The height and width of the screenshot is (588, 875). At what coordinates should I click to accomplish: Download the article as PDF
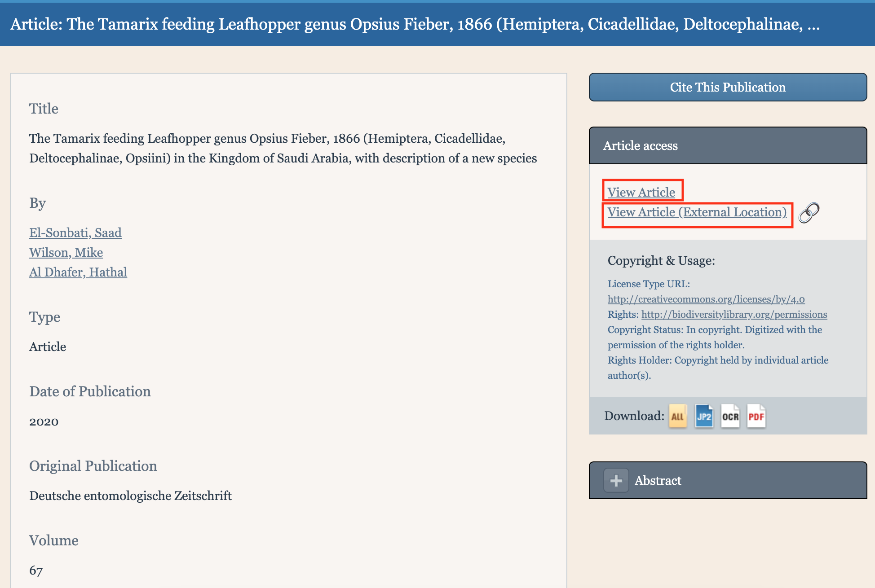756,416
